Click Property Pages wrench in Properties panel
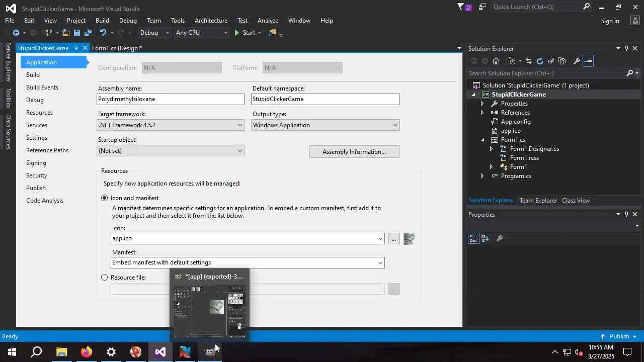644x362 pixels. coord(500,238)
